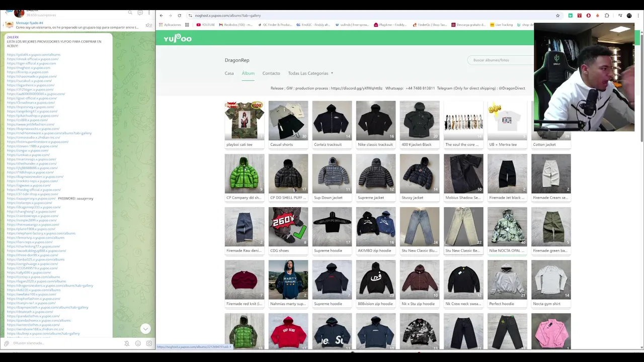Screen dimensions: 644x362
Task: Open the Corteiz tracksuit album
Action: (332, 124)
